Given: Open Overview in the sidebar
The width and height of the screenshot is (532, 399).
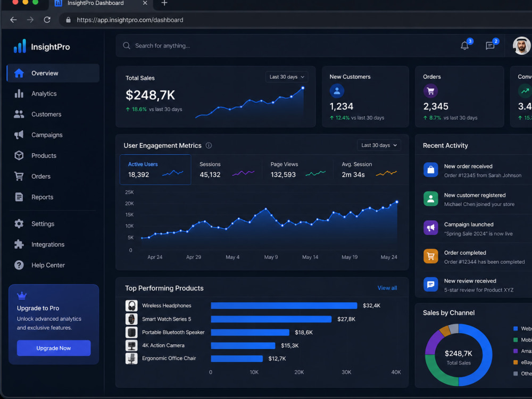Looking at the screenshot, I should (x=53, y=73).
